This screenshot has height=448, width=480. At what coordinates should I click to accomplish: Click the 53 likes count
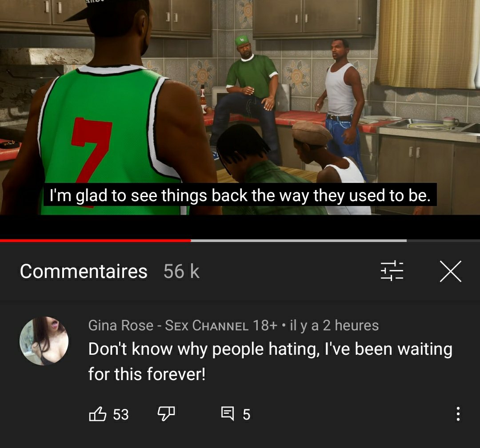[121, 414]
